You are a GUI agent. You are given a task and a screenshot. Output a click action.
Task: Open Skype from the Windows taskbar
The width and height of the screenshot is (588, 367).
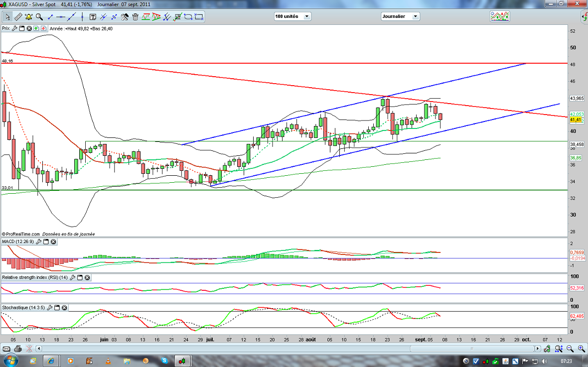pos(164,360)
